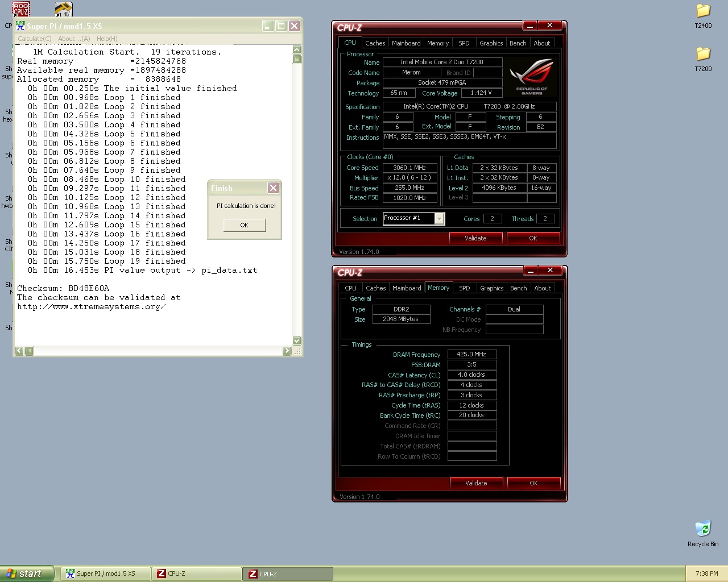Screen dimensions: 728x582
Task: Open Help menu in Super PI
Action: [x=107, y=39]
